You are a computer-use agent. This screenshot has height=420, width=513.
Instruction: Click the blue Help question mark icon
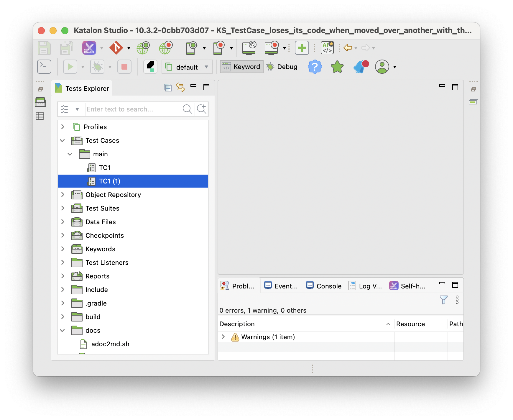coord(315,67)
